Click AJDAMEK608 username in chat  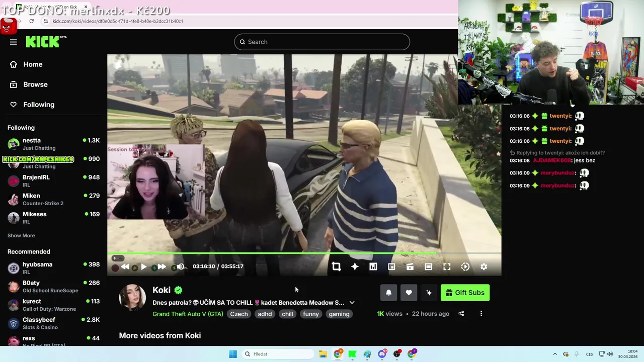[x=552, y=160]
